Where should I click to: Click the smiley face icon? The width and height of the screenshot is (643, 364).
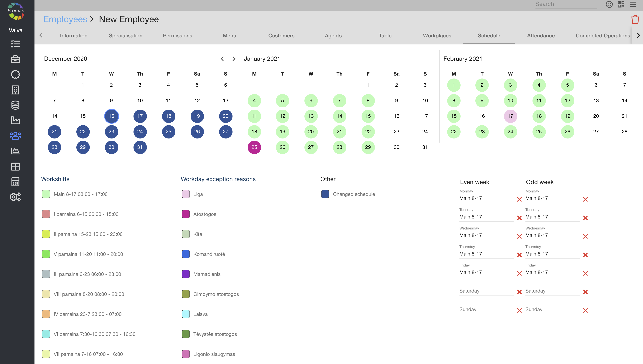tap(609, 4)
